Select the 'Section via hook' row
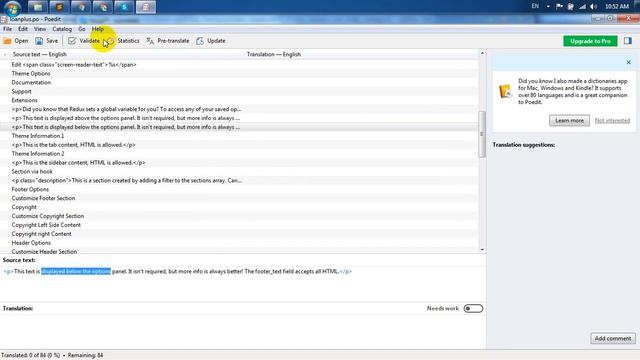 (239, 171)
